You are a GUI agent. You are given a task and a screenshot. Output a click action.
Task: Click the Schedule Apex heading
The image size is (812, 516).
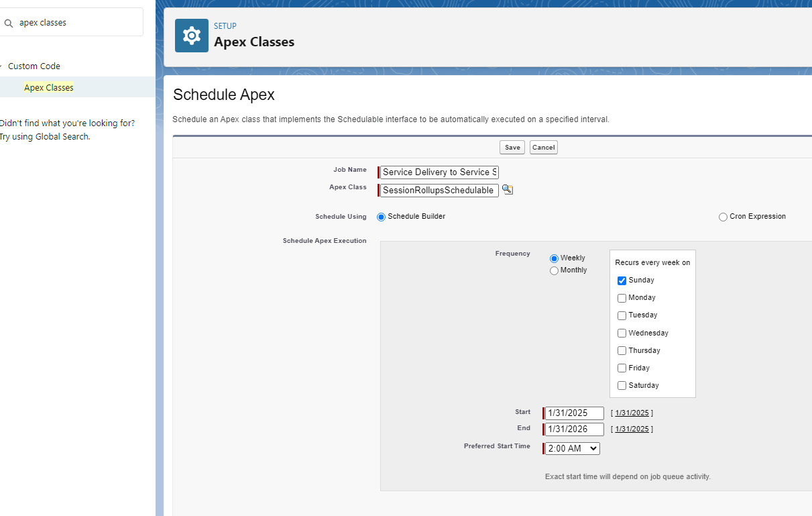pyautogui.click(x=224, y=95)
